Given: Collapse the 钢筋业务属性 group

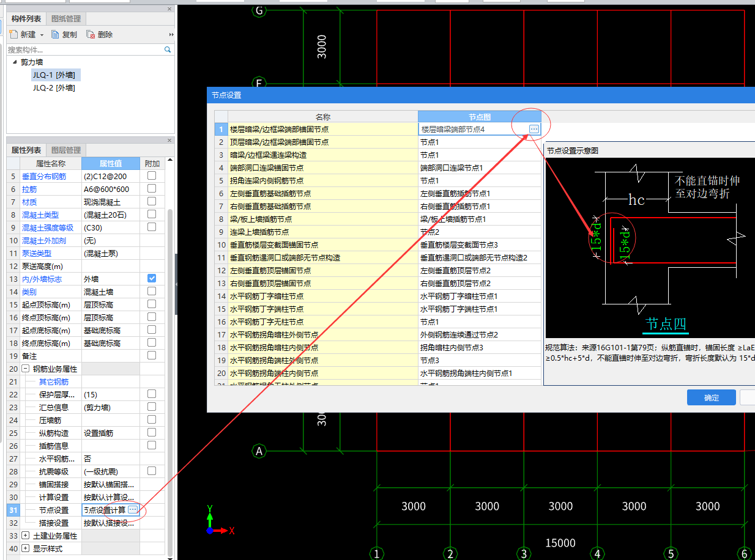Looking at the screenshot, I should (x=25, y=369).
